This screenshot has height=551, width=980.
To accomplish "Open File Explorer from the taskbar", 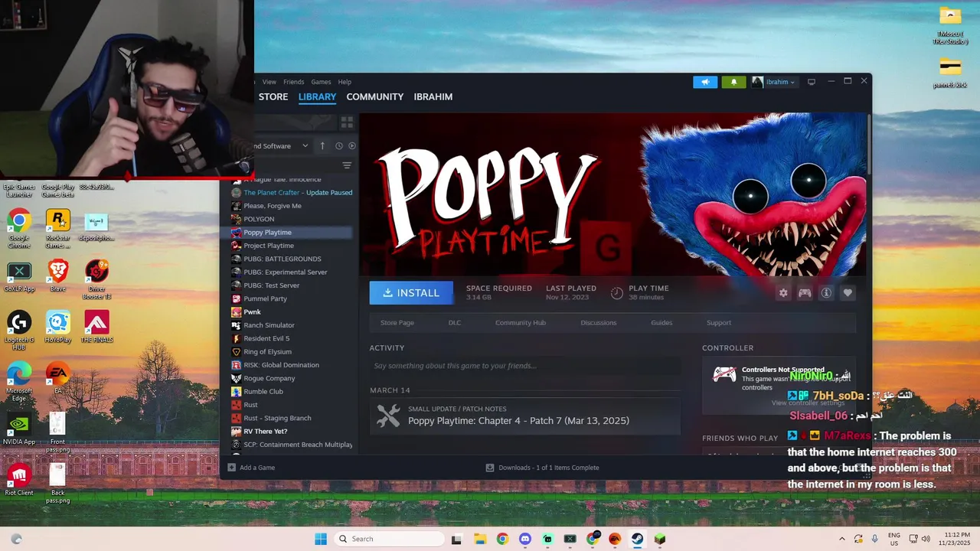I will (x=479, y=539).
